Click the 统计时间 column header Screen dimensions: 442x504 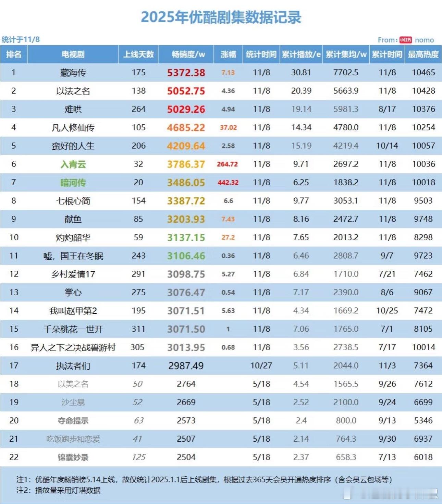[x=261, y=54]
